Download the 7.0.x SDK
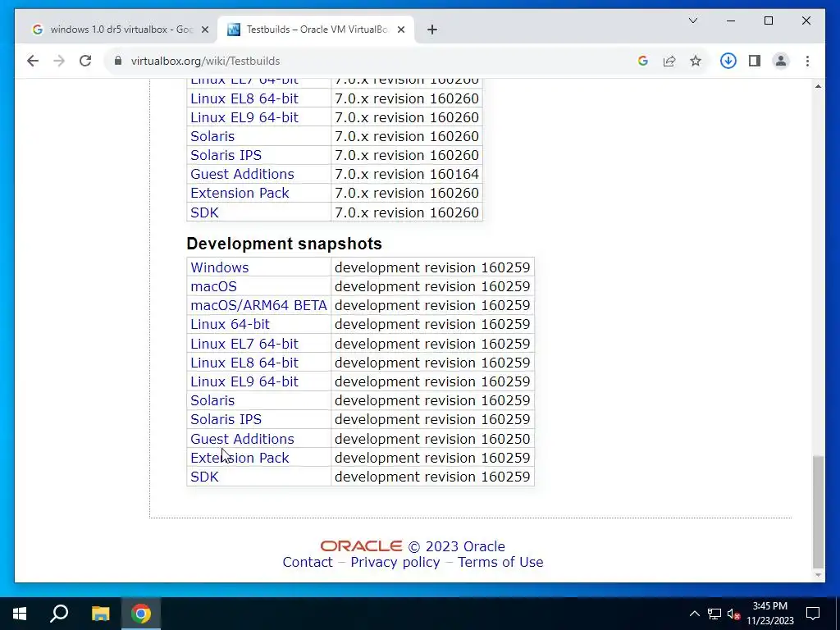840x630 pixels. tap(204, 212)
